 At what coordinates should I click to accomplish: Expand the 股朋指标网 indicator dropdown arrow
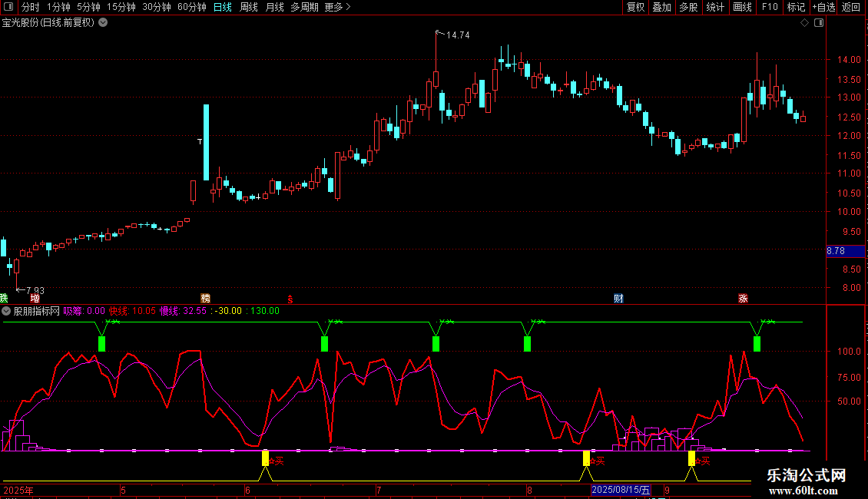tap(7, 311)
